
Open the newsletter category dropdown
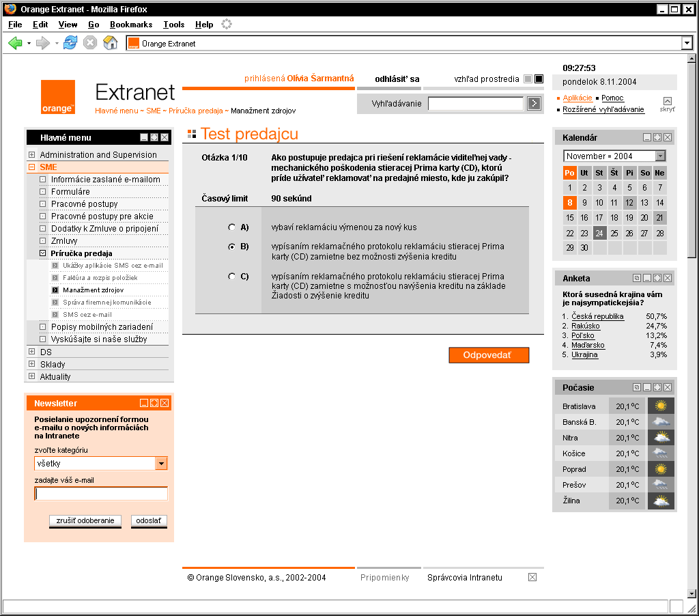coord(161,464)
